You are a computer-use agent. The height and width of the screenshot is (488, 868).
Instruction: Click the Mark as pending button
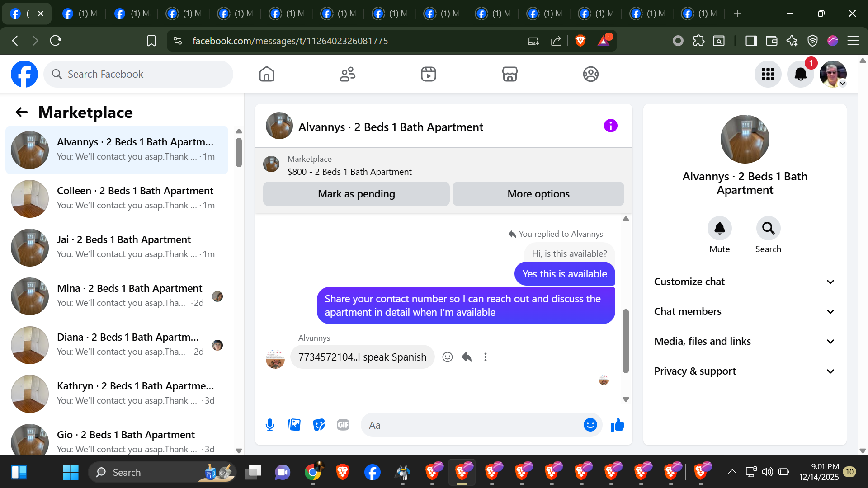(x=356, y=194)
